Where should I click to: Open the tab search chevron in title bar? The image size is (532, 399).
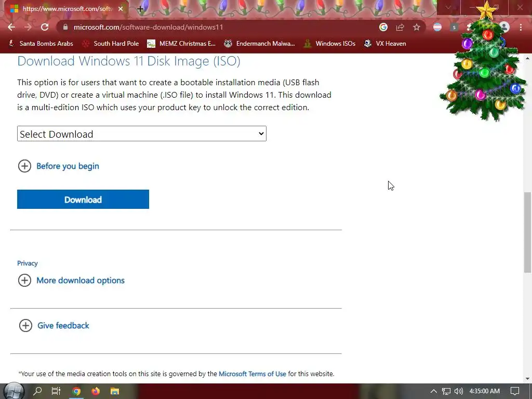coord(448,7)
